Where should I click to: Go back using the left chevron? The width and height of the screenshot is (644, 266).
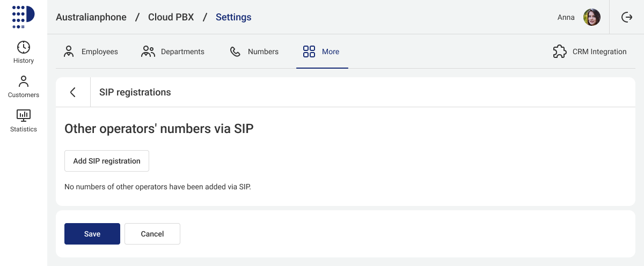[73, 92]
